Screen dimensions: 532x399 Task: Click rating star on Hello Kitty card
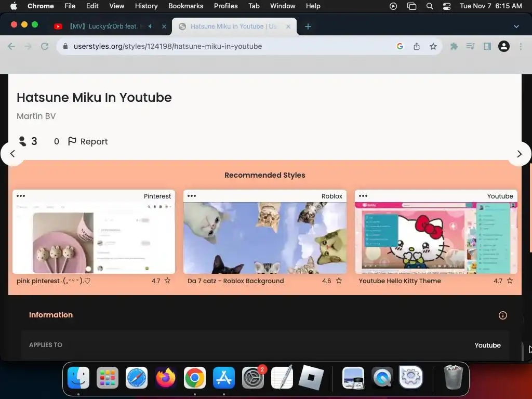click(x=510, y=281)
